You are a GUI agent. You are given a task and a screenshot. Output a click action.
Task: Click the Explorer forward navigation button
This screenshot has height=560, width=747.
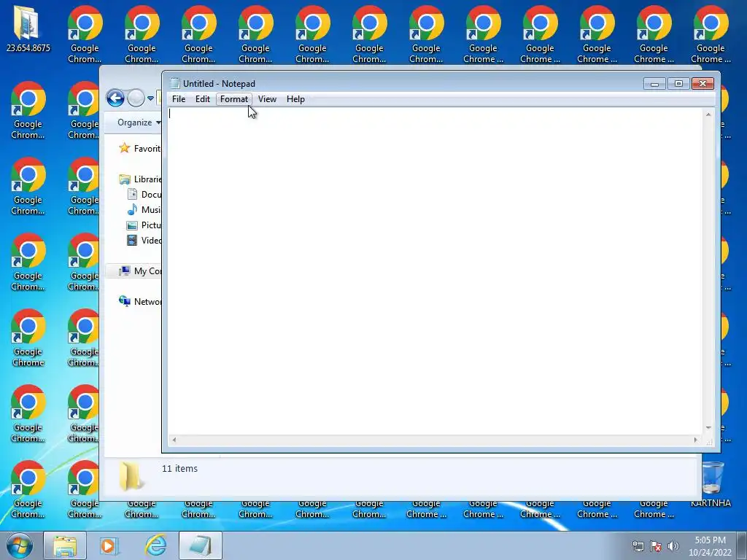(x=136, y=98)
